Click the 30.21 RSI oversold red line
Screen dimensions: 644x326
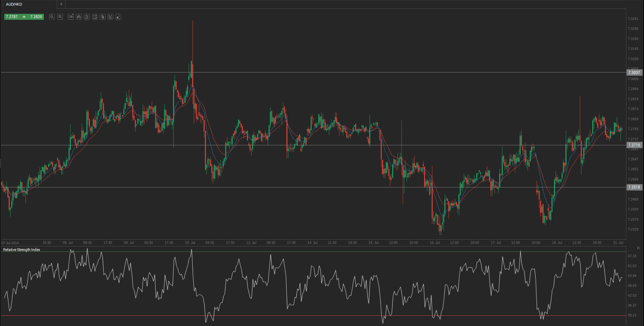click(313, 315)
